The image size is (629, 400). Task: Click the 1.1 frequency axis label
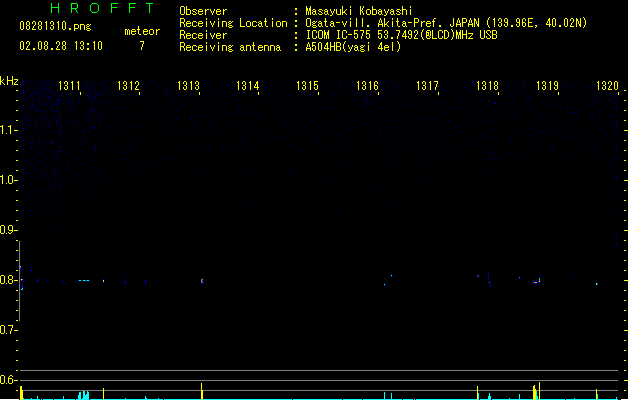pos(8,130)
